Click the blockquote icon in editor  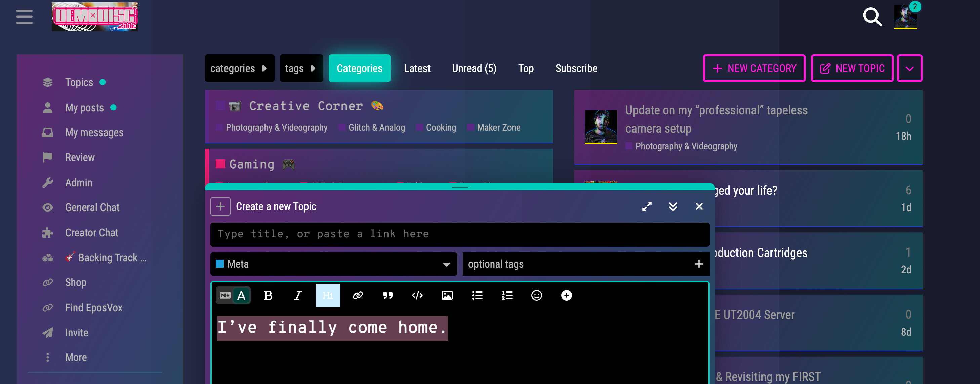[387, 295]
